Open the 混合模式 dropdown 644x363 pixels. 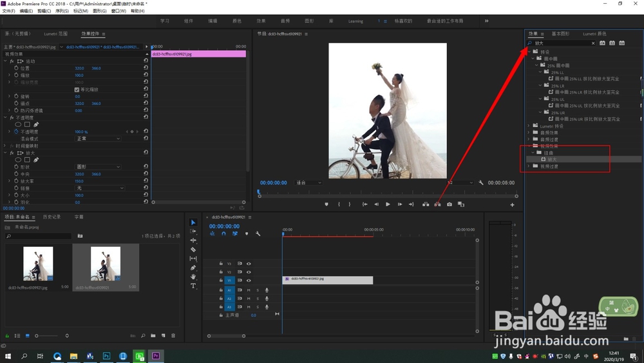click(98, 139)
